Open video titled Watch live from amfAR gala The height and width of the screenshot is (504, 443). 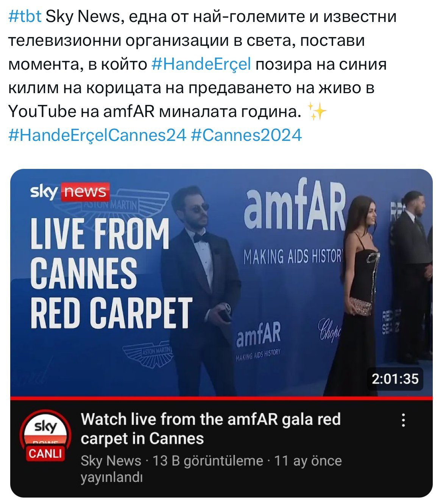point(211,429)
